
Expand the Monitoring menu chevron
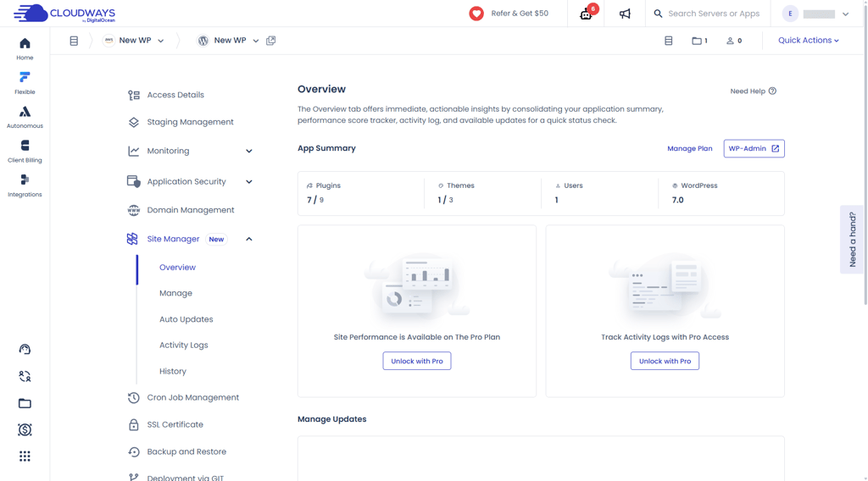249,151
